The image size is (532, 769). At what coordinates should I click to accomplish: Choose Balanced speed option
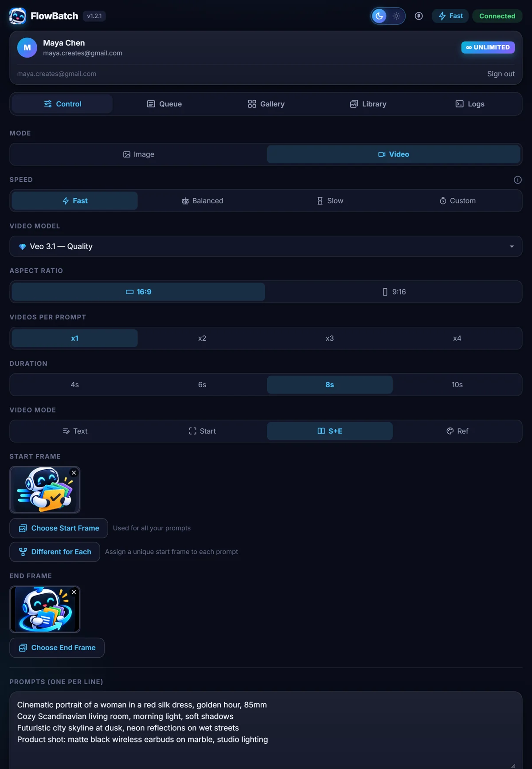pyautogui.click(x=202, y=201)
